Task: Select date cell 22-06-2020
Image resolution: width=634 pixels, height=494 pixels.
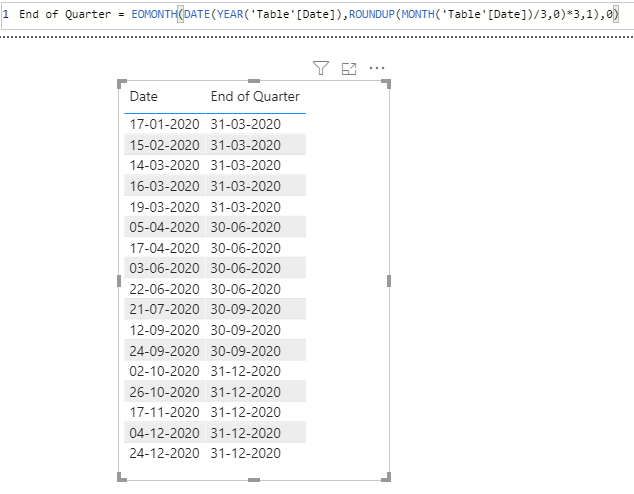Action: [164, 289]
